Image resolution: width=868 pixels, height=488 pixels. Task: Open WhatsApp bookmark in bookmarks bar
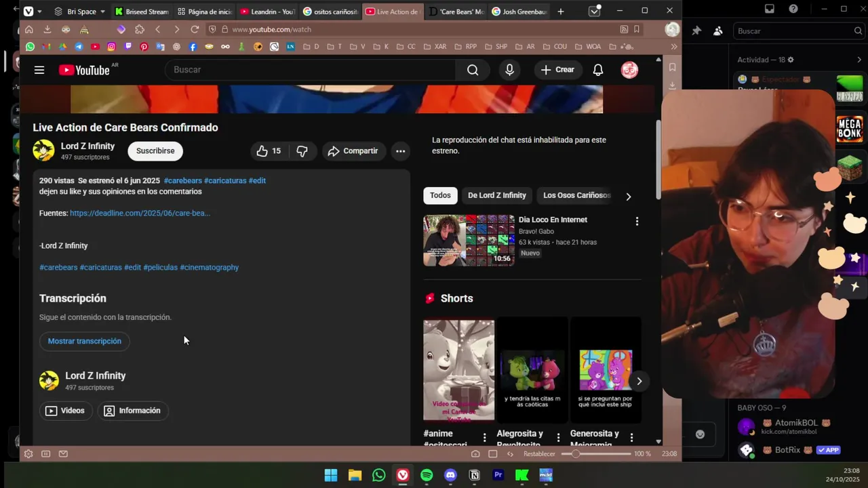[x=30, y=47]
